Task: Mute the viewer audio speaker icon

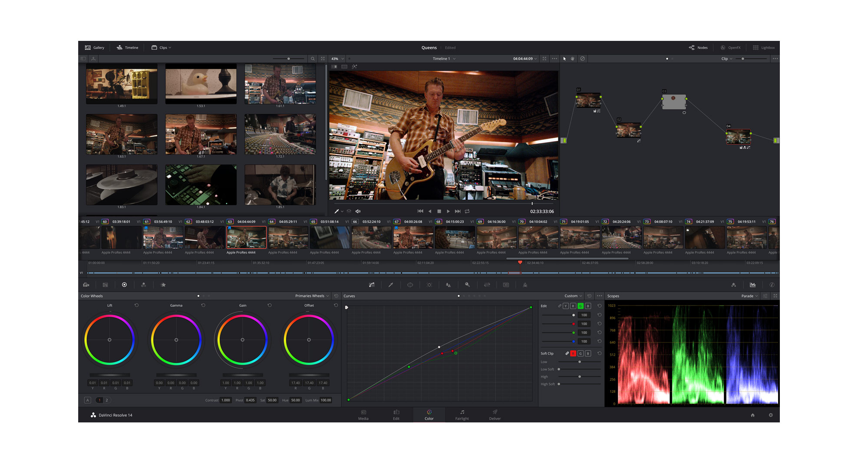Action: click(358, 212)
